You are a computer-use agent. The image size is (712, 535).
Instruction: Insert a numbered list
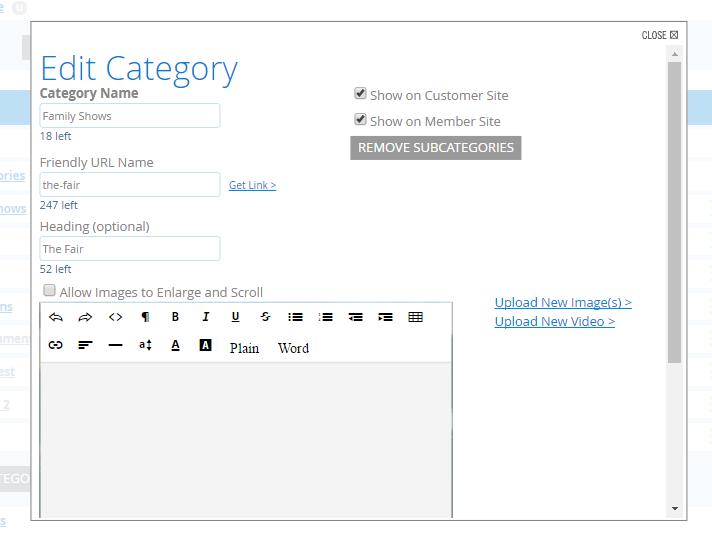325,317
